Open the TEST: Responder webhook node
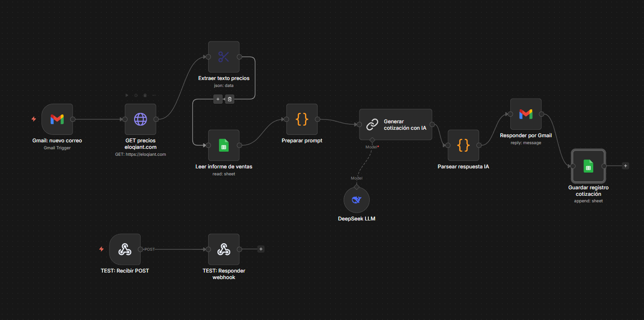Viewport: 644px width, 320px height. [x=224, y=249]
